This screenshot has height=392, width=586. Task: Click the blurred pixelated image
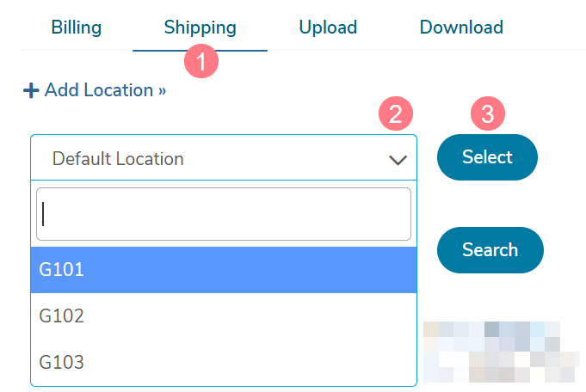tap(501, 352)
